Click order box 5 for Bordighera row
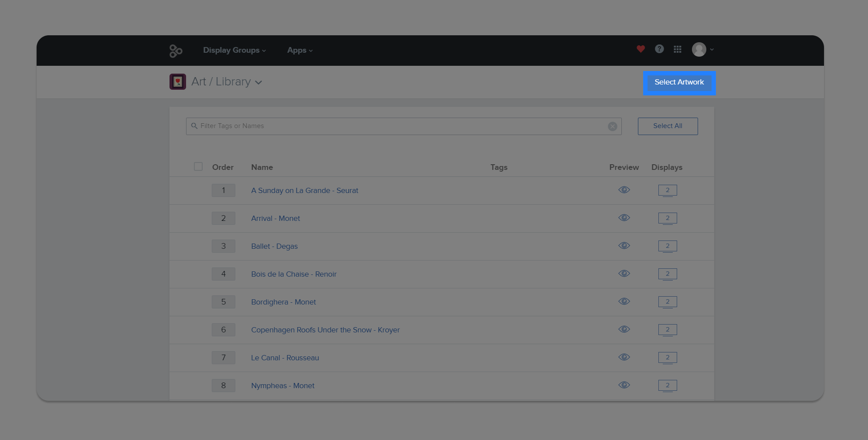 [x=224, y=302]
